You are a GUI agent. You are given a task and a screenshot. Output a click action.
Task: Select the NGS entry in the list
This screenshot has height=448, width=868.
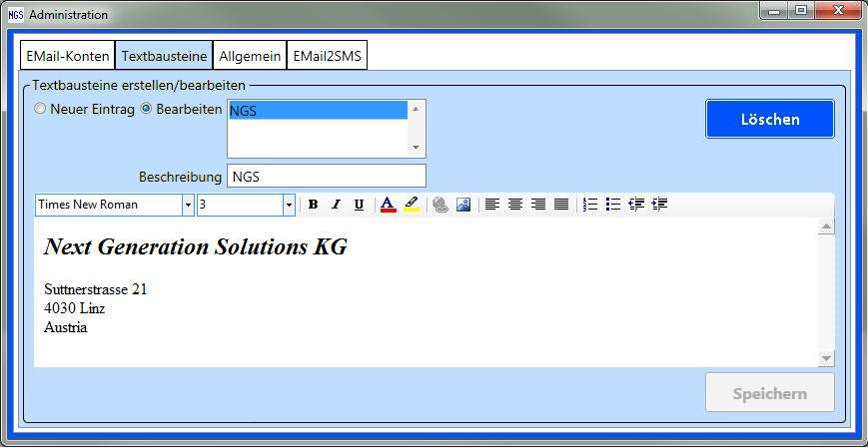click(x=319, y=111)
